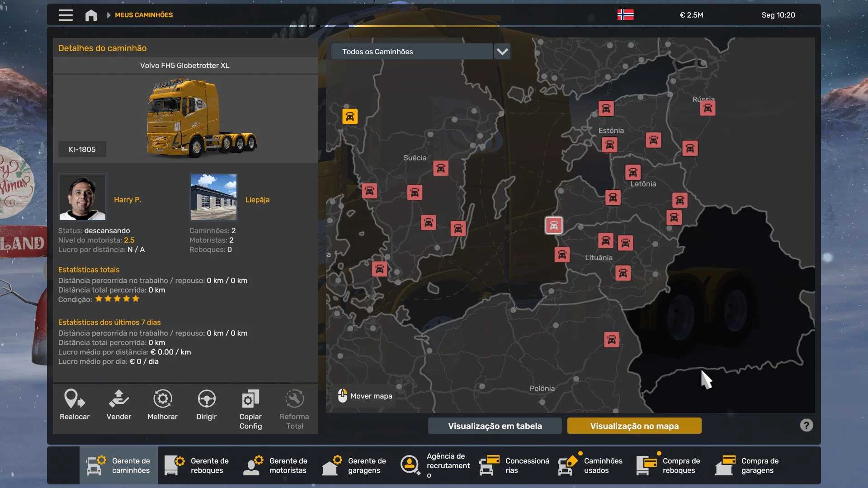Viewport: 868px width, 488px height.
Task: Open the hamburger main menu
Action: (x=66, y=15)
